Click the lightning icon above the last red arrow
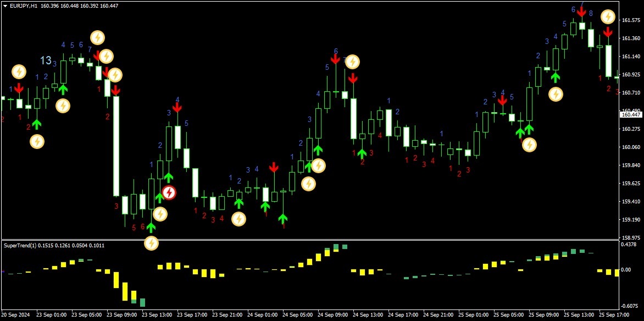644x321 pixels. [x=608, y=17]
